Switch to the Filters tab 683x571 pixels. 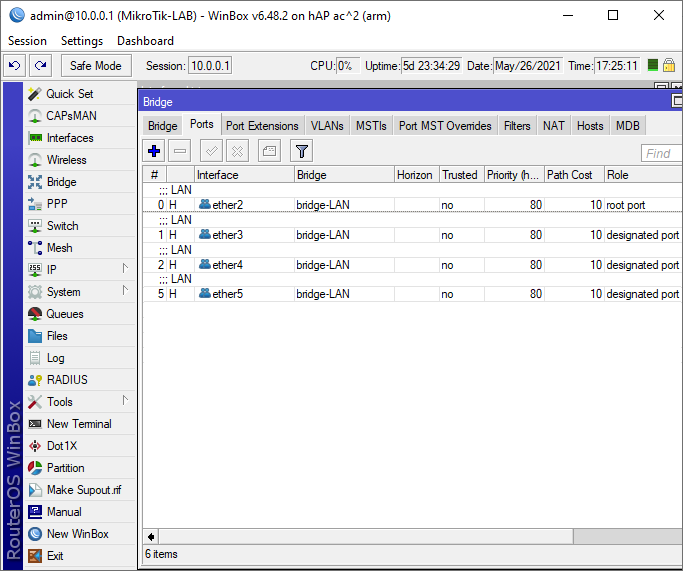click(x=517, y=126)
